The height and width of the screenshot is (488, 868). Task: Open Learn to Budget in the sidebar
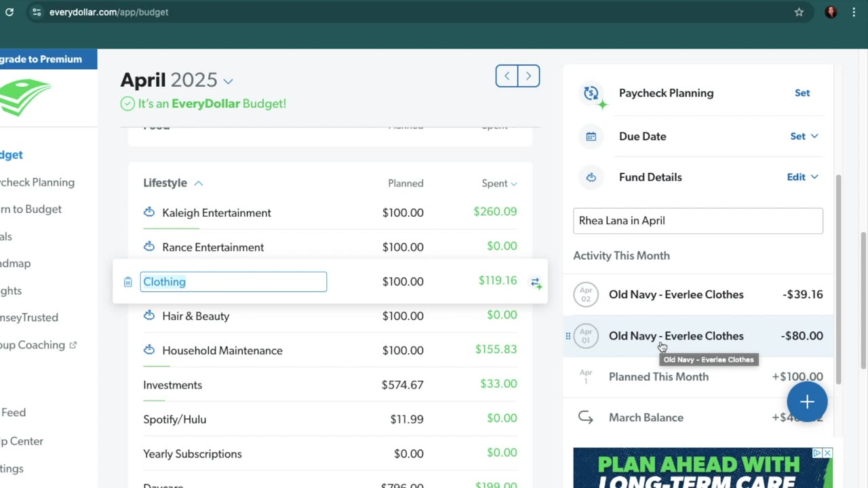pos(31,209)
